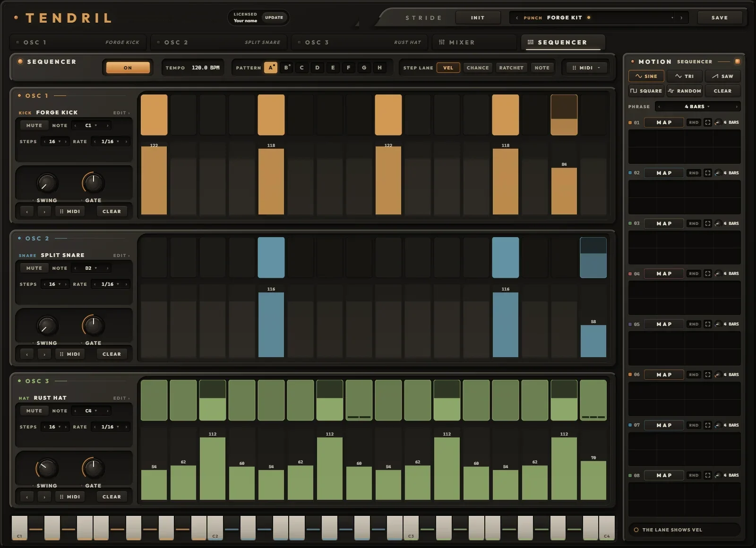This screenshot has width=756, height=548.
Task: Toggle the sequencer ON button
Action: (128, 68)
